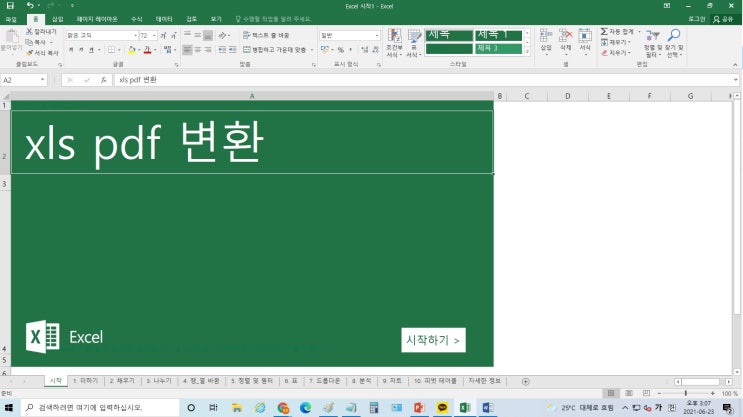
Task: Open the font size 72 dropdown
Action: click(154, 36)
